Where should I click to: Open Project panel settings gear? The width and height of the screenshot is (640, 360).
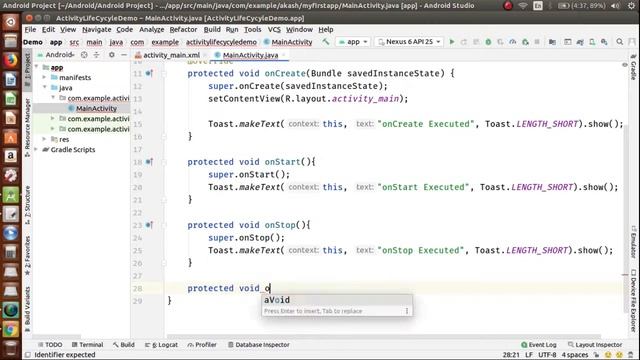click(x=111, y=55)
